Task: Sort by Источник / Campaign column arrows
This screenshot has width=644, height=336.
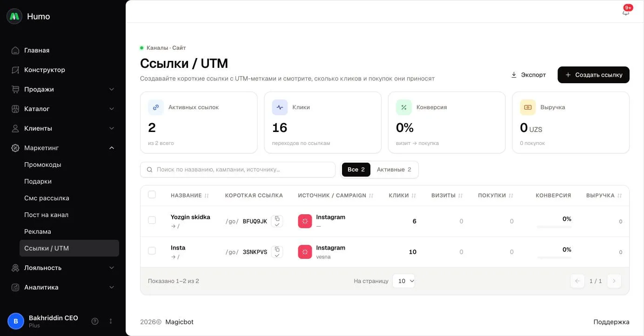Action: (371, 196)
